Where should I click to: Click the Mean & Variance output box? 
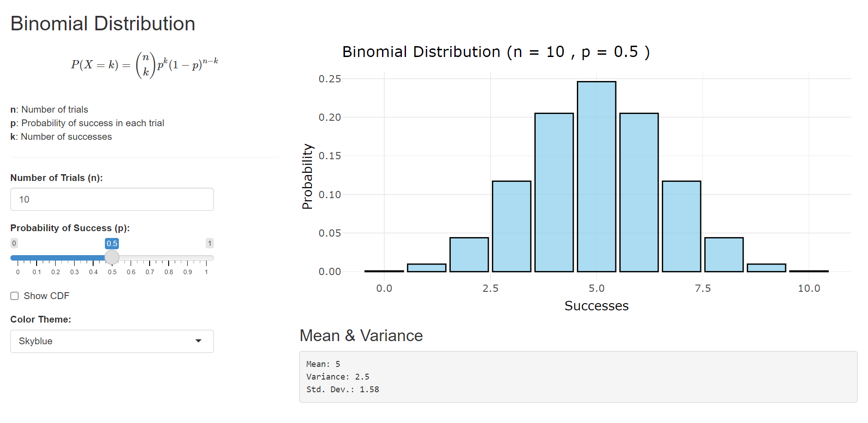578,377
